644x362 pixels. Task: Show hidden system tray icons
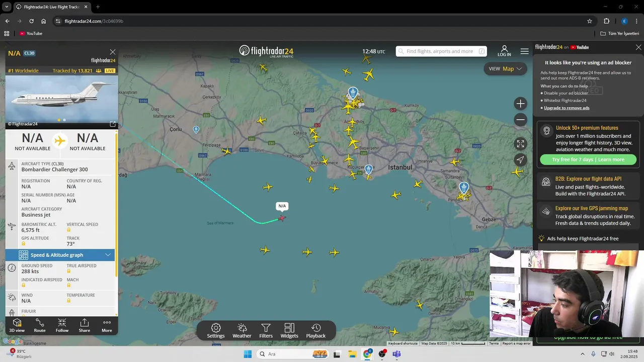583,354
